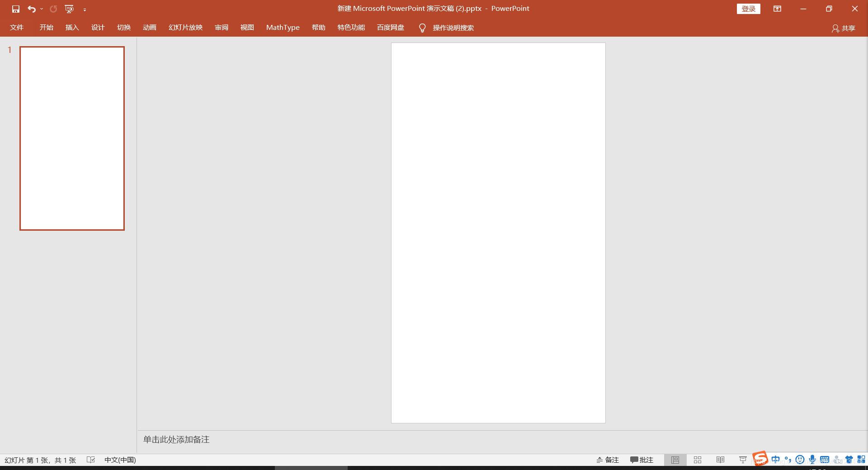Open the 切换 transitions tab
Screen dimensions: 868x470
tap(124, 28)
